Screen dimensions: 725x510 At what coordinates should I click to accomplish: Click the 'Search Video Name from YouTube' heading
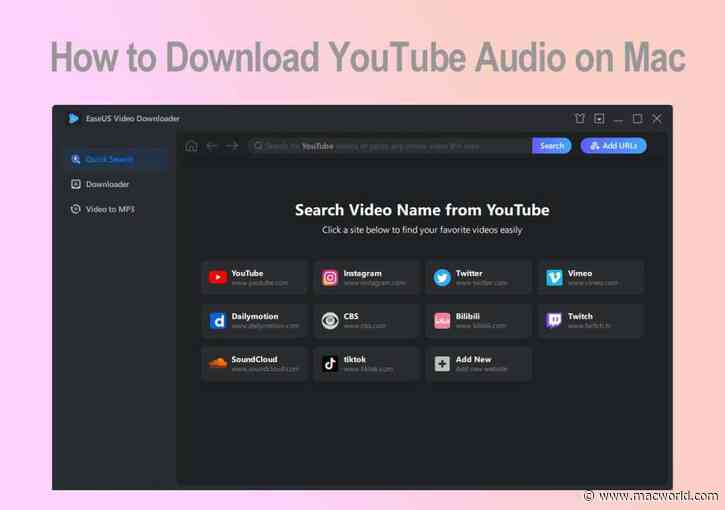(x=422, y=210)
